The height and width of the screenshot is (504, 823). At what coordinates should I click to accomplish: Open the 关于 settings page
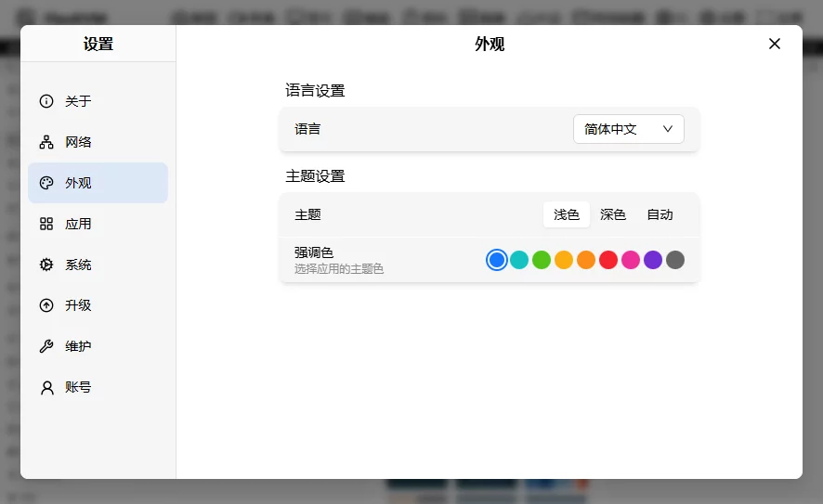coord(98,101)
